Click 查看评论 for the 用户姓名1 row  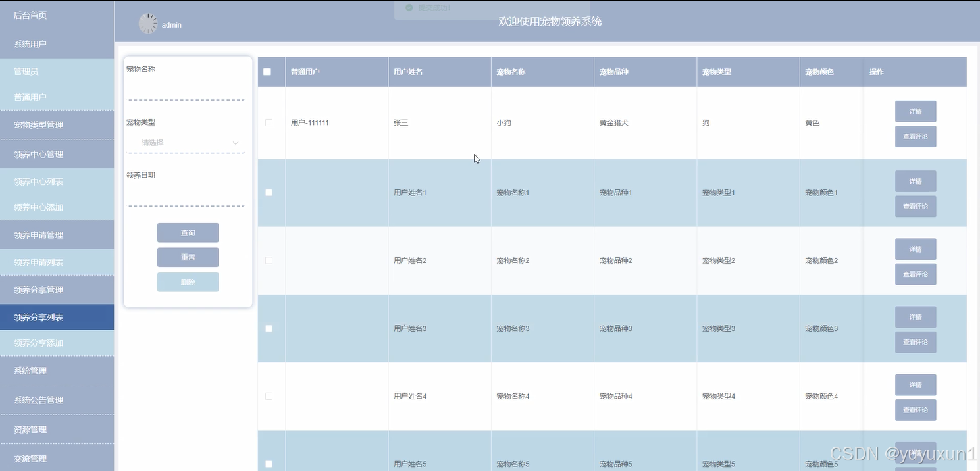point(916,207)
